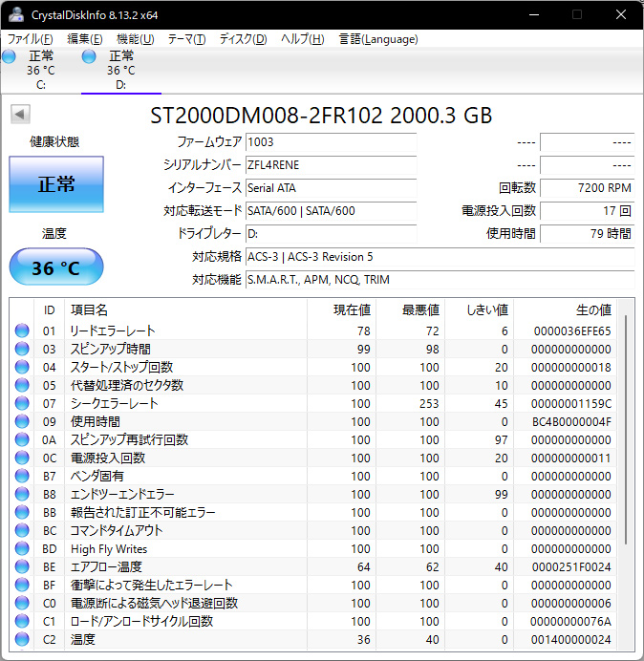Select the シークエラーレート row name
The width and height of the screenshot is (644, 661).
point(114,403)
